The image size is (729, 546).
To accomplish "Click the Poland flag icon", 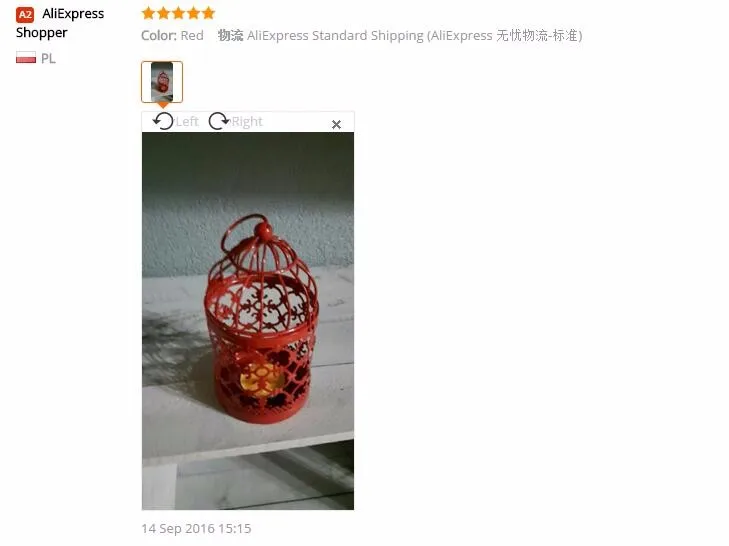I will click(x=26, y=58).
